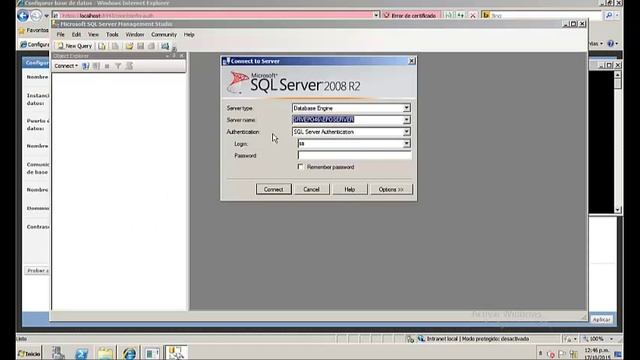
Task: Open the File menu in Management Studio
Action: coord(60,35)
